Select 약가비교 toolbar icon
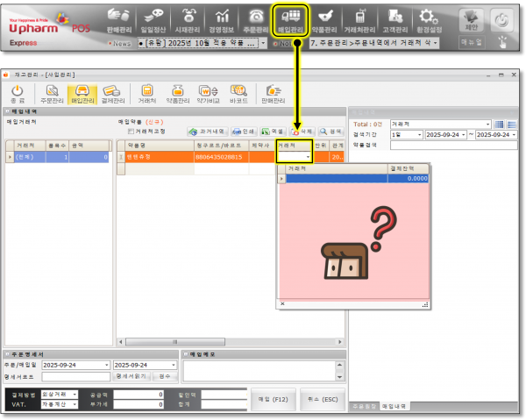Image resolution: width=526 pixels, height=420 pixels. point(208,93)
